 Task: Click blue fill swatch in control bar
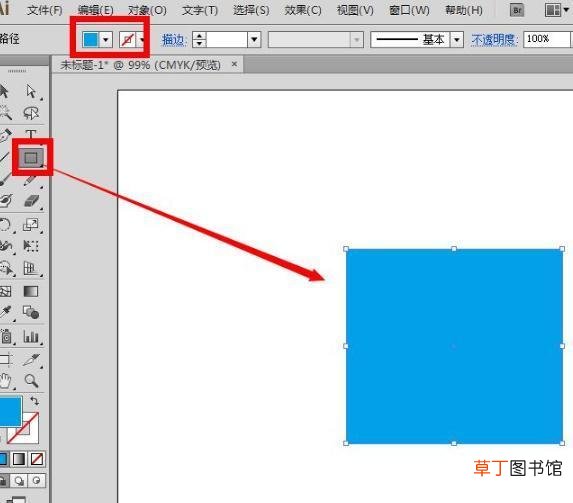click(x=91, y=39)
